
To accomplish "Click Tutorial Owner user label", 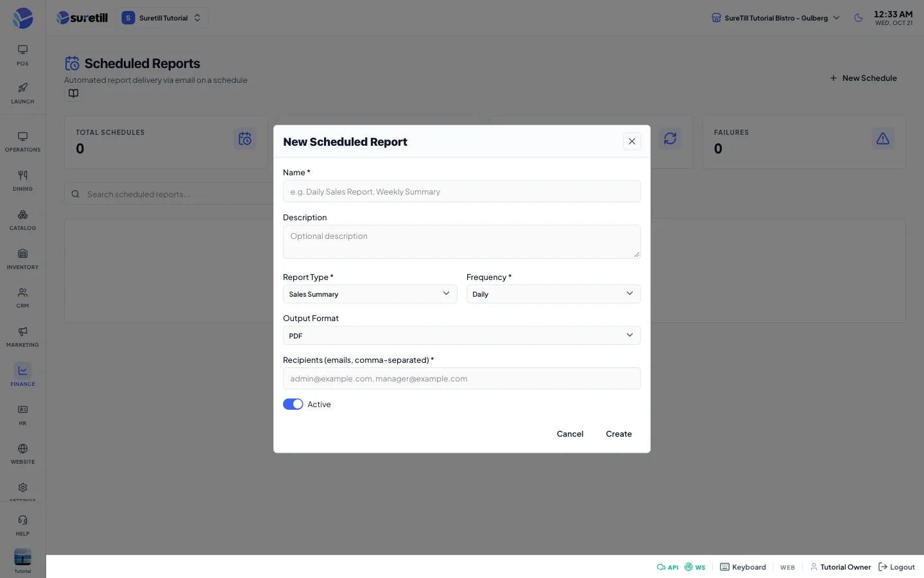I will point(841,567).
